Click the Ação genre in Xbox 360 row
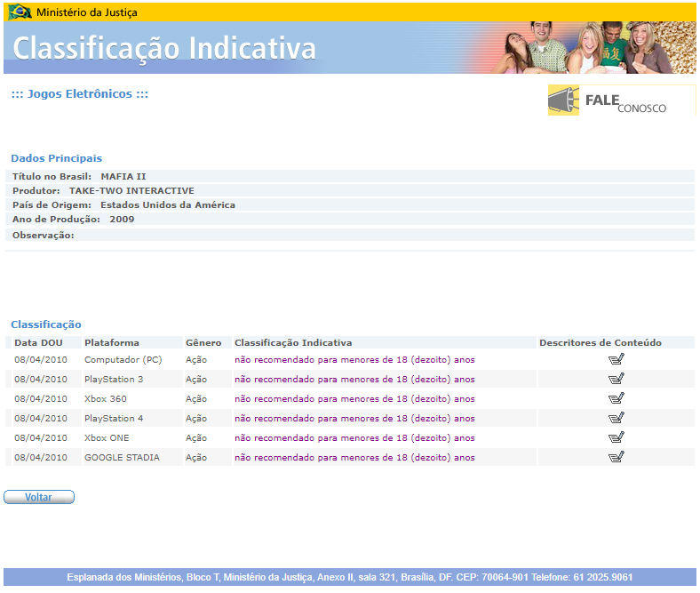The image size is (700, 593). tap(196, 399)
